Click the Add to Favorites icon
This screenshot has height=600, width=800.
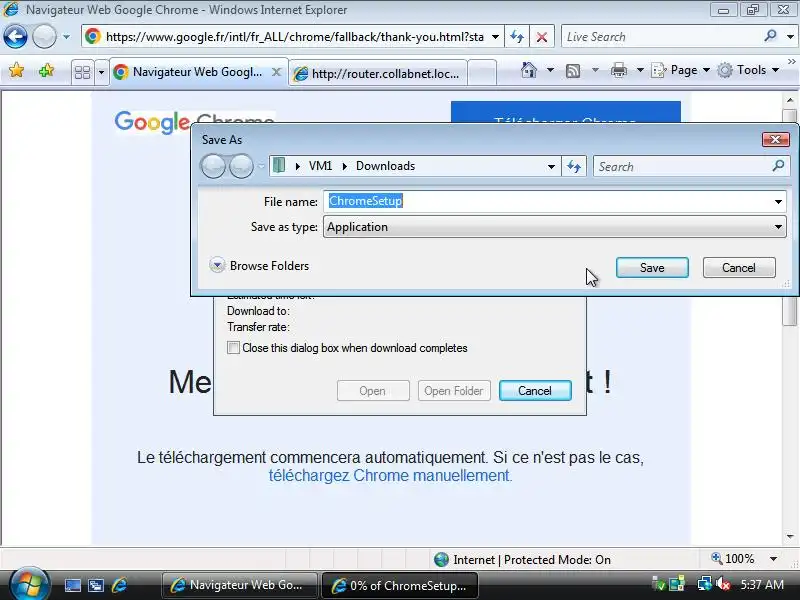click(x=46, y=70)
